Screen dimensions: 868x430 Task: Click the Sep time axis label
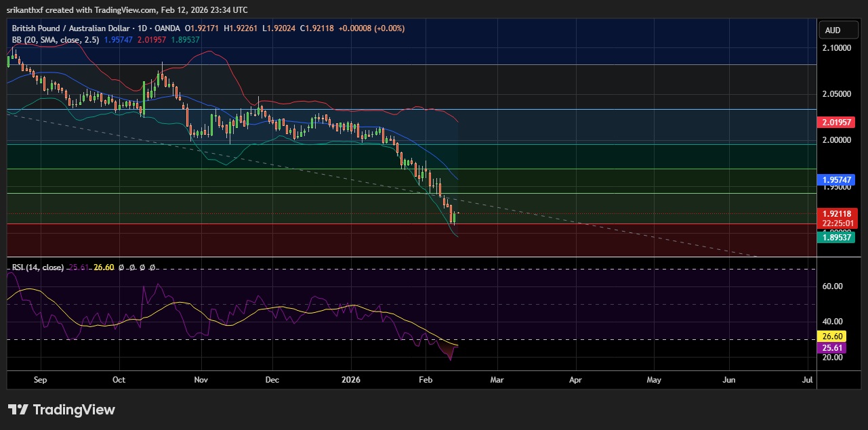40,381
